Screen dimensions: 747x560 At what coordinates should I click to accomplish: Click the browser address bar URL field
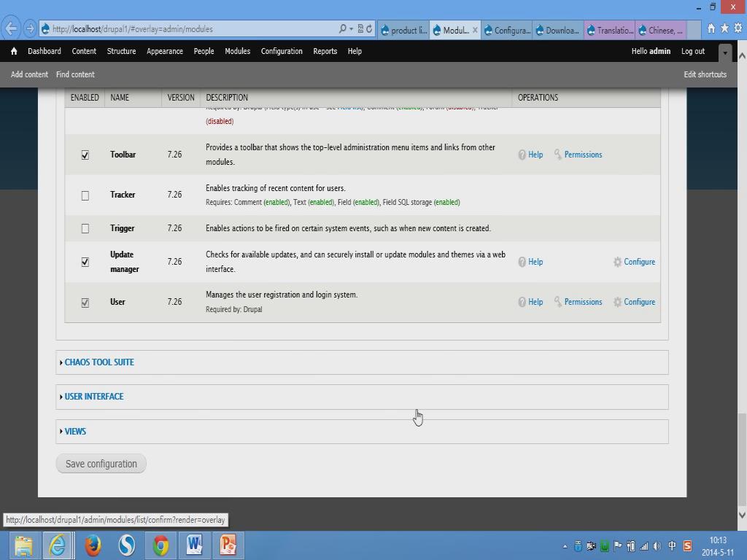[x=190, y=29]
